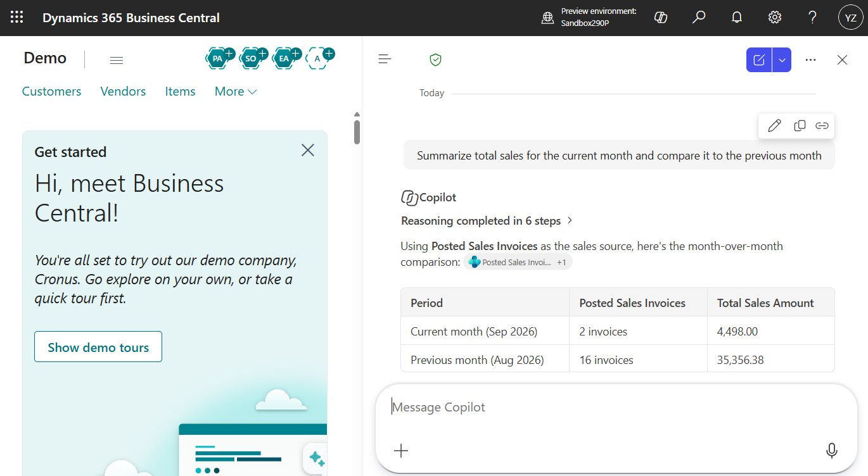868x476 pixels.
Task: Open the search magnifier in header
Action: point(699,18)
